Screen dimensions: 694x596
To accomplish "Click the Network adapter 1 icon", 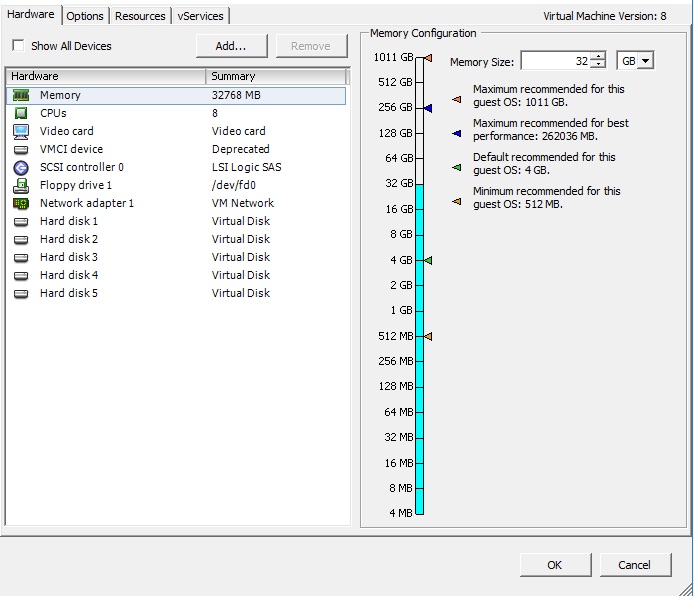I will pos(21,204).
